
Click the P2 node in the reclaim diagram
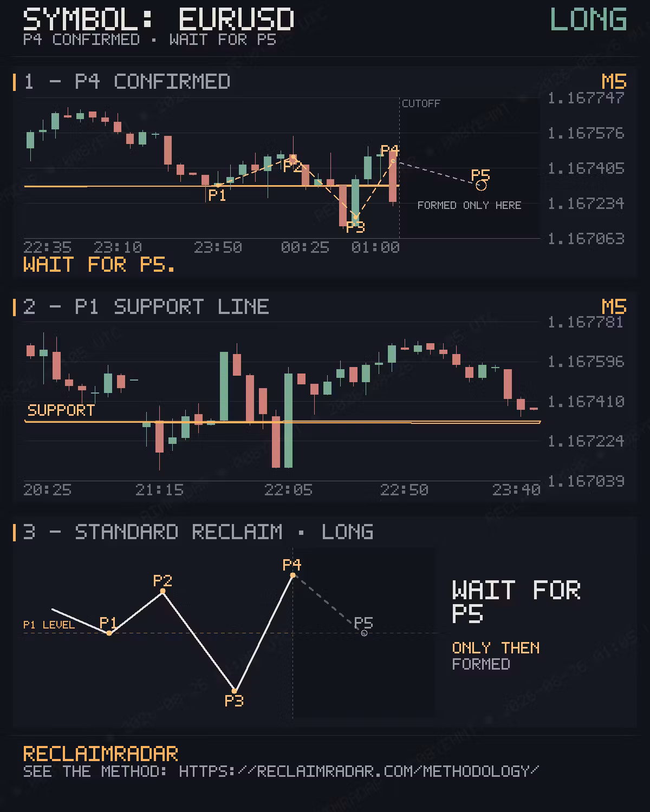click(x=162, y=591)
